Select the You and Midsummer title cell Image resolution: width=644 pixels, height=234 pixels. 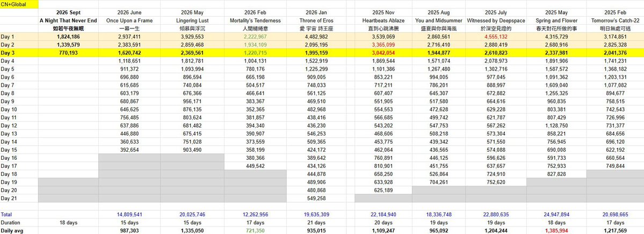coord(439,20)
